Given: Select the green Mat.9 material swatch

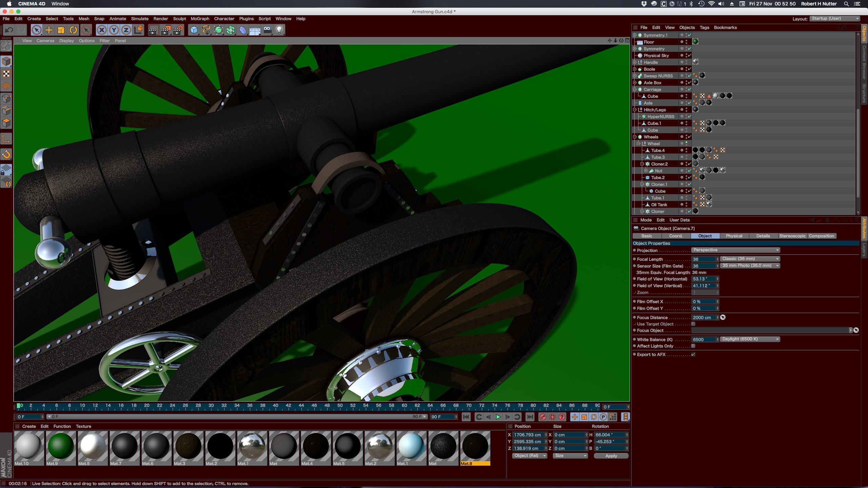Looking at the screenshot, I should (x=61, y=448).
